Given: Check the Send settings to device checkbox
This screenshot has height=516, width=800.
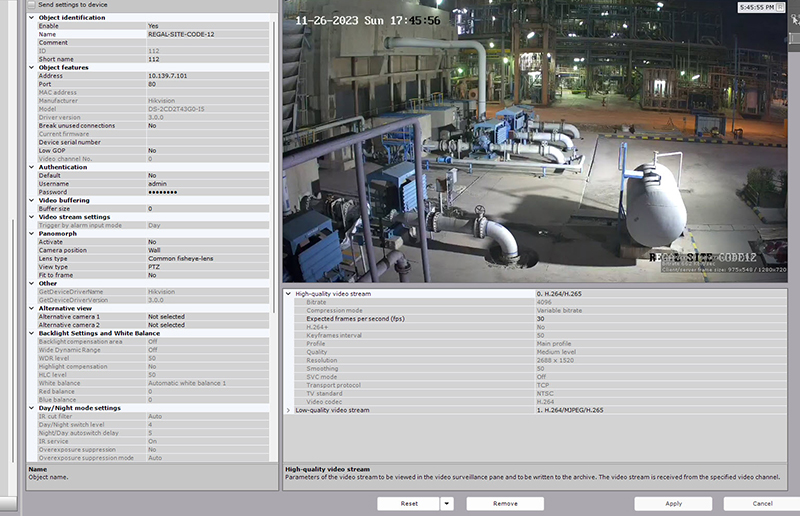Looking at the screenshot, I should tap(31, 5).
